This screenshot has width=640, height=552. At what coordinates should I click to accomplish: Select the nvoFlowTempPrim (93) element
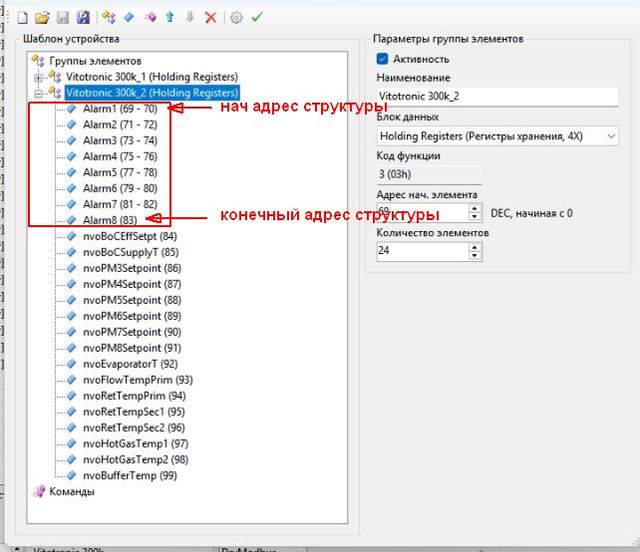tap(138, 380)
